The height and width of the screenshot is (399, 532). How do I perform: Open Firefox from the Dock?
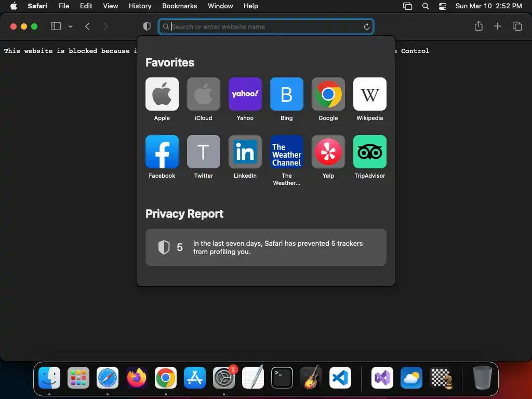[x=137, y=378]
